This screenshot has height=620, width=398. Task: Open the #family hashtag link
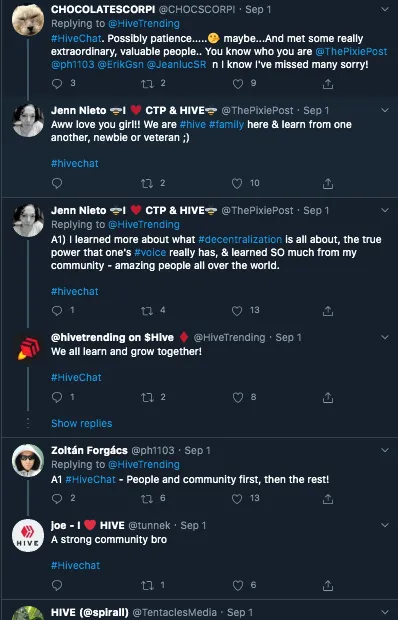point(226,125)
